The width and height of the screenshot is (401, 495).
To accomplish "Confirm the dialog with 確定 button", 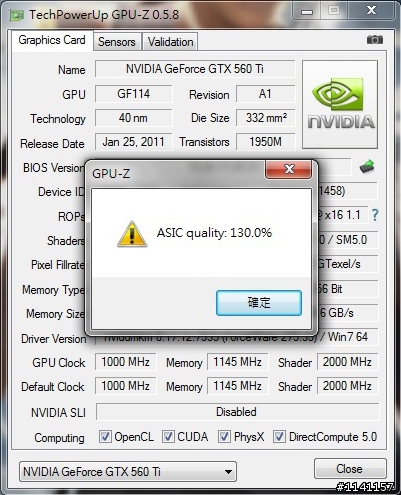I will [x=259, y=303].
